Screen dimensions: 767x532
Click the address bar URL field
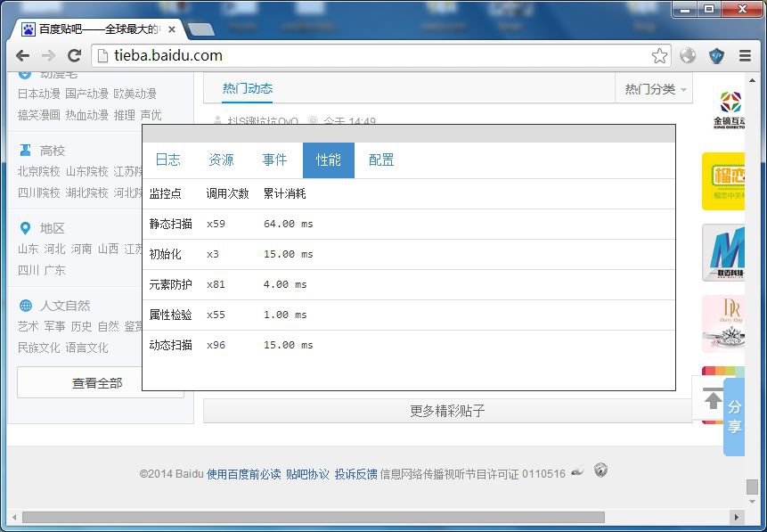[x=374, y=56]
